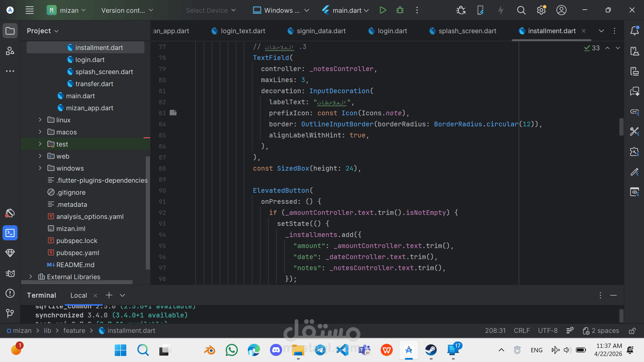Open Search Everywhere magnifier icon
This screenshot has width=644, height=362.
pyautogui.click(x=521, y=10)
